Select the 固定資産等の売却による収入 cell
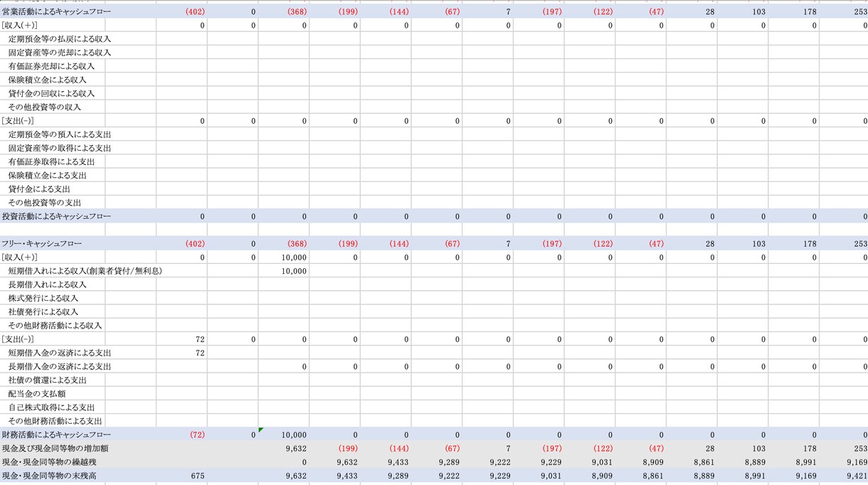 (x=60, y=53)
